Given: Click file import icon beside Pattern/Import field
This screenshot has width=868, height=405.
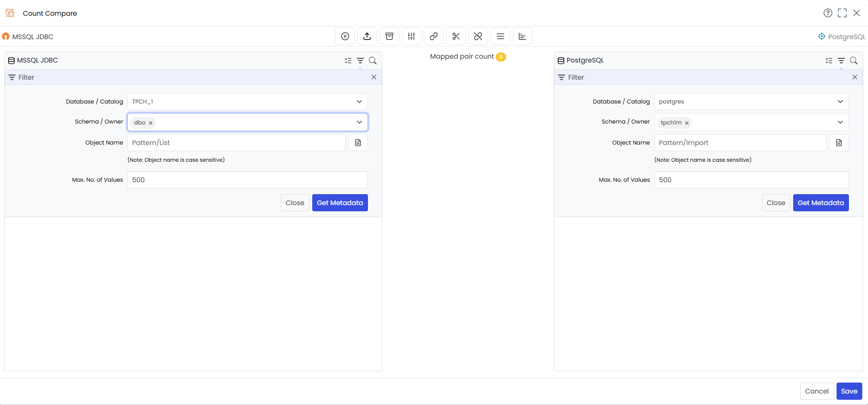Looking at the screenshot, I should click(x=839, y=143).
